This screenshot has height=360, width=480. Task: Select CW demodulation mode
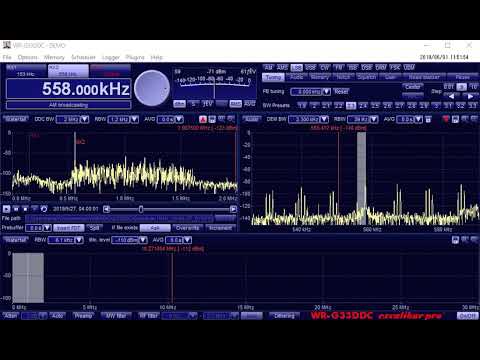(x=324, y=68)
